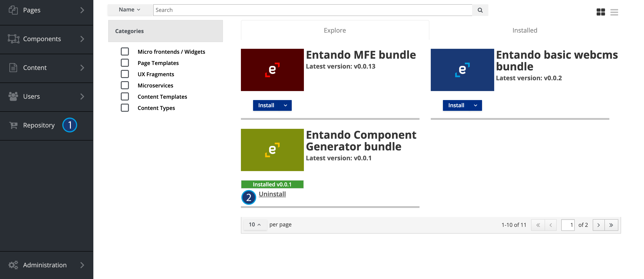Click the Users group icon

(x=13, y=96)
